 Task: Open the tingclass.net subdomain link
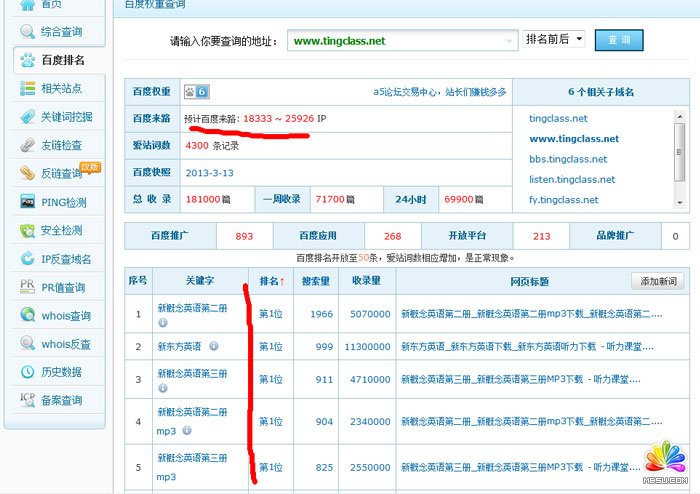tap(558, 119)
